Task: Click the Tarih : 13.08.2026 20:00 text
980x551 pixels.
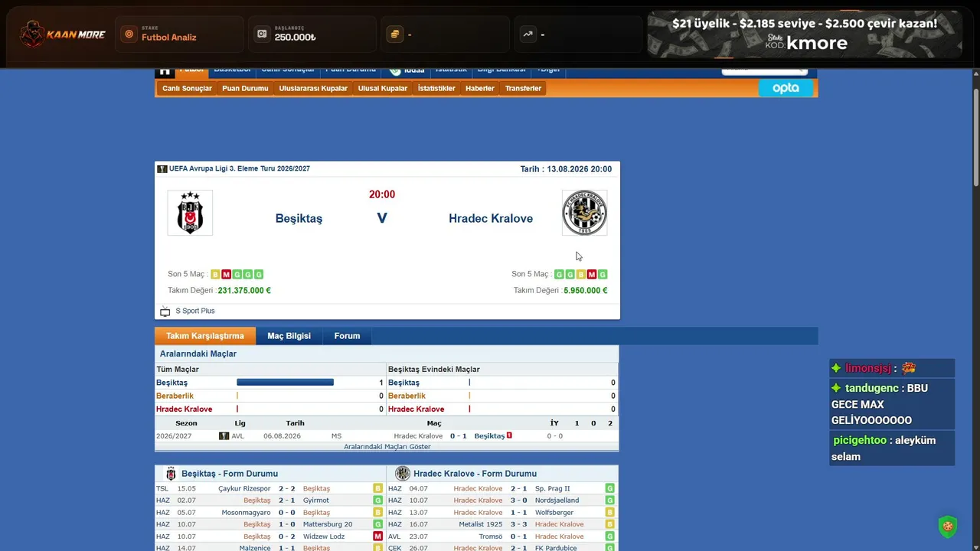Action: [x=566, y=169]
